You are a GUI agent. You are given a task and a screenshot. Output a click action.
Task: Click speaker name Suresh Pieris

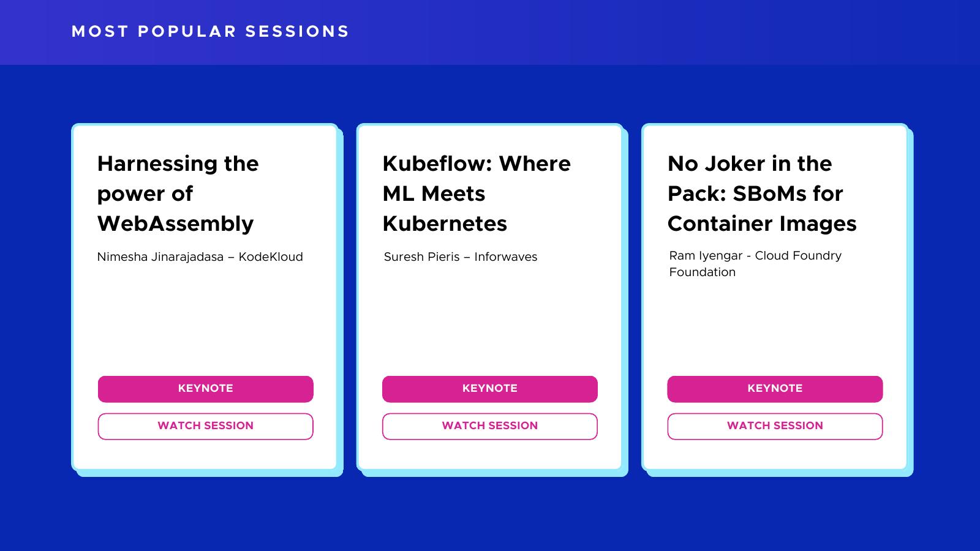point(421,257)
